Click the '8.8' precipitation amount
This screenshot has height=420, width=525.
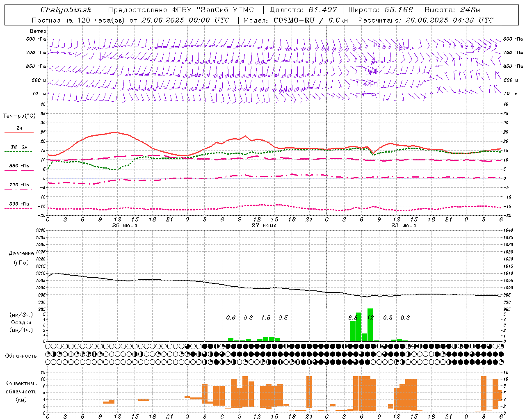coord(353,317)
